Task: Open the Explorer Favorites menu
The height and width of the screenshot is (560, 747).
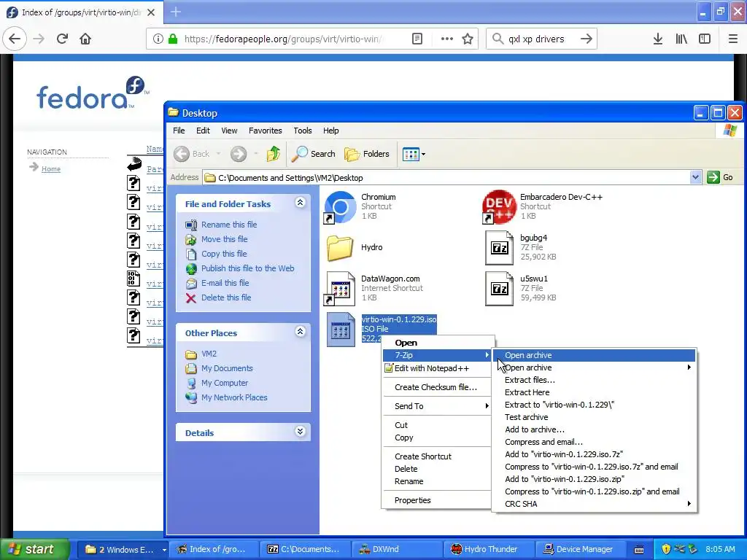Action: pyautogui.click(x=265, y=131)
